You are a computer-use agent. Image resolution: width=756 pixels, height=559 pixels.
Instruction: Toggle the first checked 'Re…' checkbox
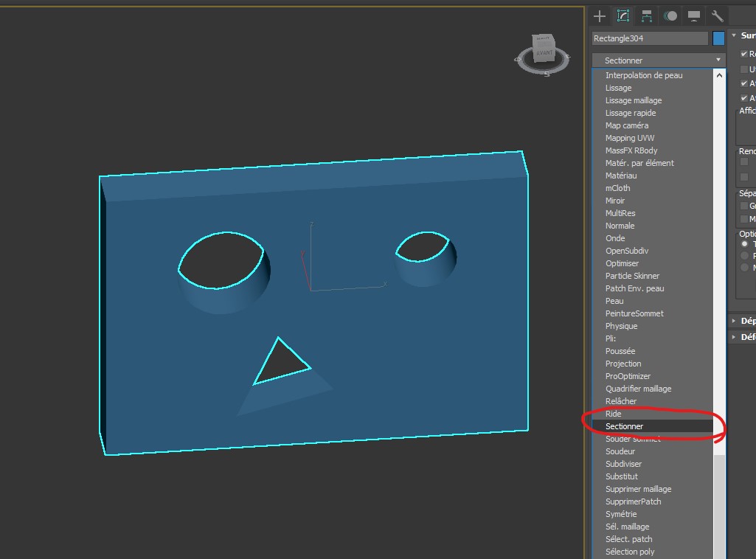744,54
